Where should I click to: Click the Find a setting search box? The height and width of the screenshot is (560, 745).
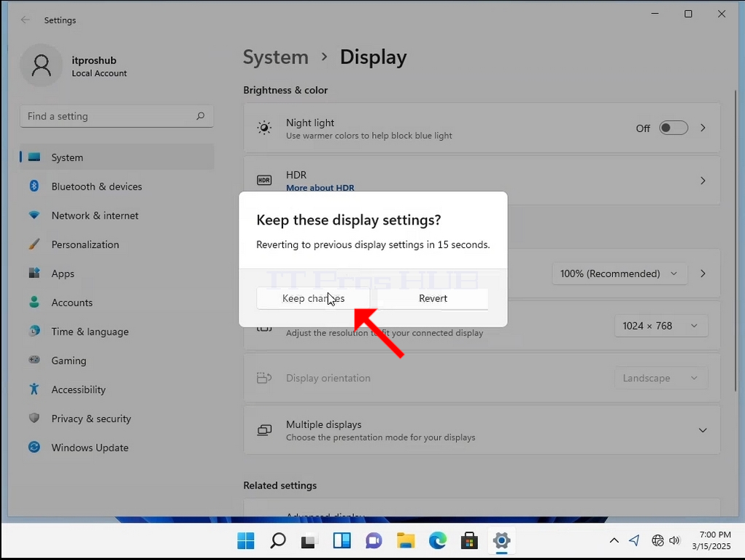[x=117, y=117]
